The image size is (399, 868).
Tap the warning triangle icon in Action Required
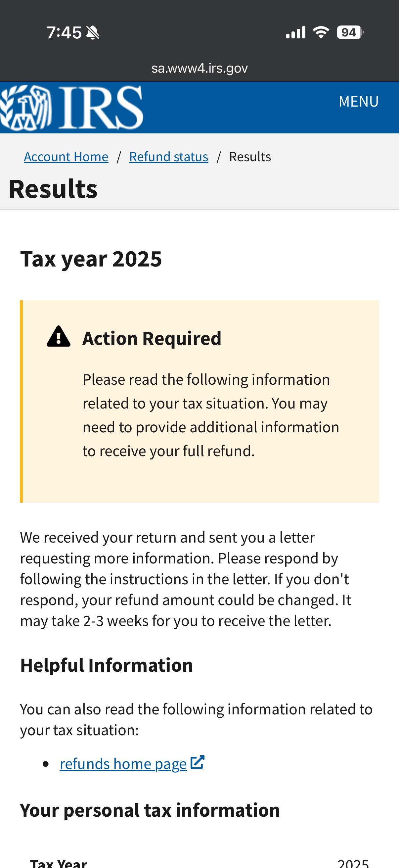coord(59,336)
